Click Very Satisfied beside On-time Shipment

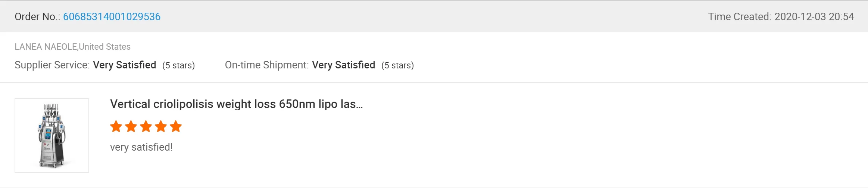pyautogui.click(x=344, y=65)
